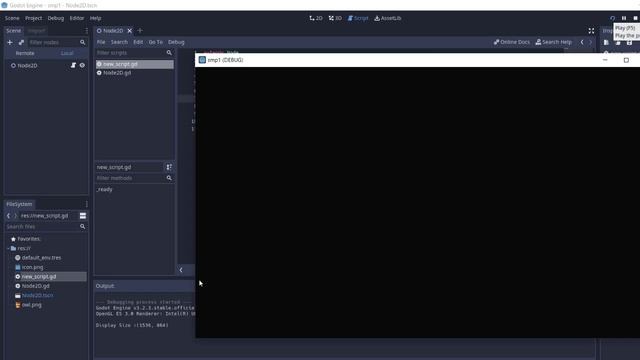
Task: Open the top Debug menu
Action: pyautogui.click(x=56, y=18)
